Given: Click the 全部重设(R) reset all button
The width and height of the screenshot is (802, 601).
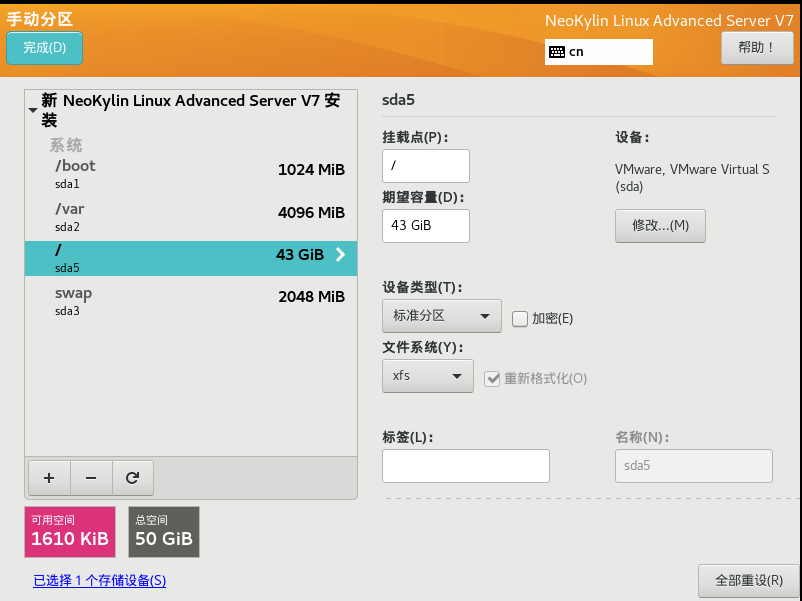Looking at the screenshot, I should [748, 581].
